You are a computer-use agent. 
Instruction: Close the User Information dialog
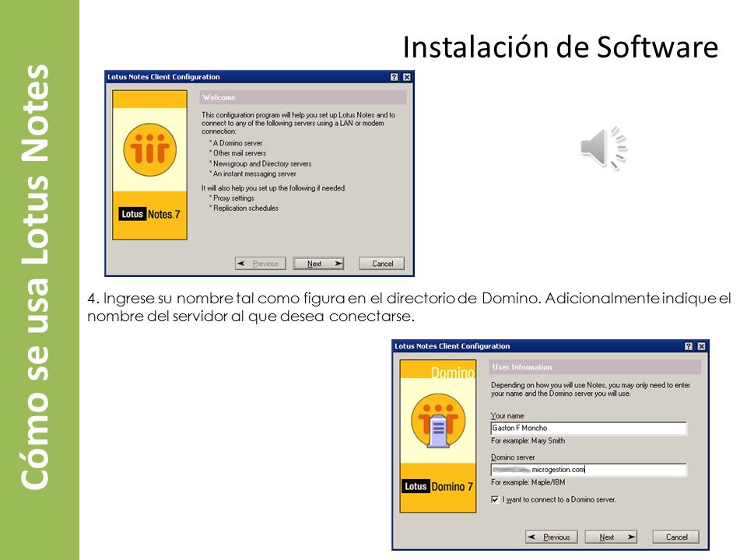tap(701, 346)
